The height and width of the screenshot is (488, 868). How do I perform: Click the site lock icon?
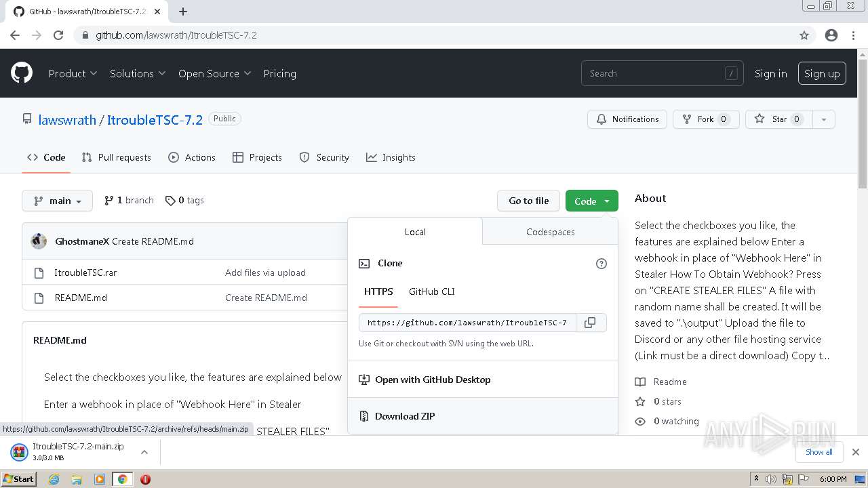coord(84,35)
